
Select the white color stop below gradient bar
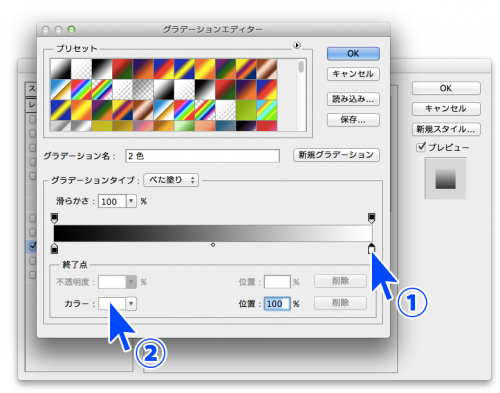point(371,249)
